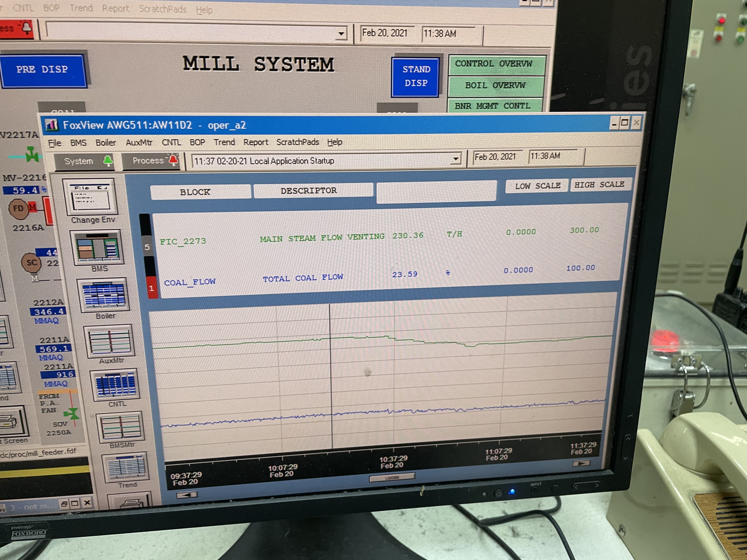Click the 569.1 value for 2211A

coord(54,349)
